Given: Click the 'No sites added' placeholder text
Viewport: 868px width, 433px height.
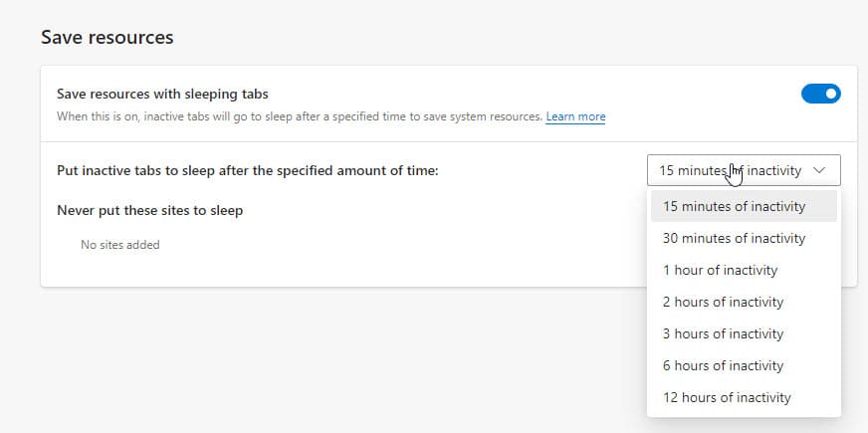Looking at the screenshot, I should pyautogui.click(x=120, y=245).
